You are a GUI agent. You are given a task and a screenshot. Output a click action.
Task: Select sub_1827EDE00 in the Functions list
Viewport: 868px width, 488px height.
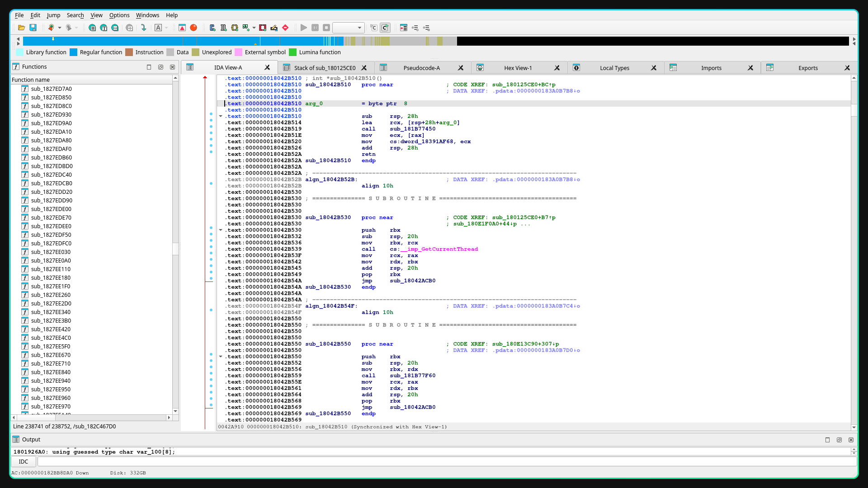pyautogui.click(x=51, y=209)
